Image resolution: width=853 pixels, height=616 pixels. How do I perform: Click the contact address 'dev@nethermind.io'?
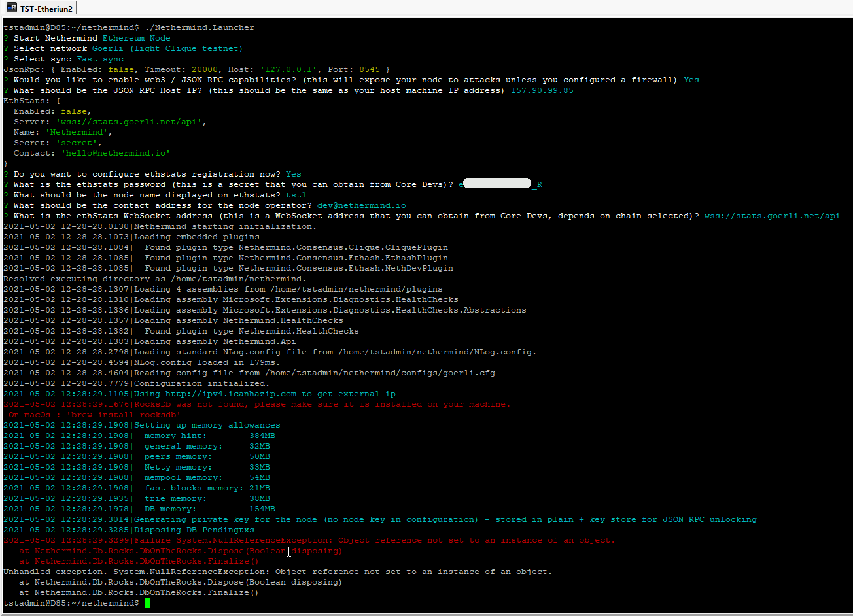coord(362,205)
